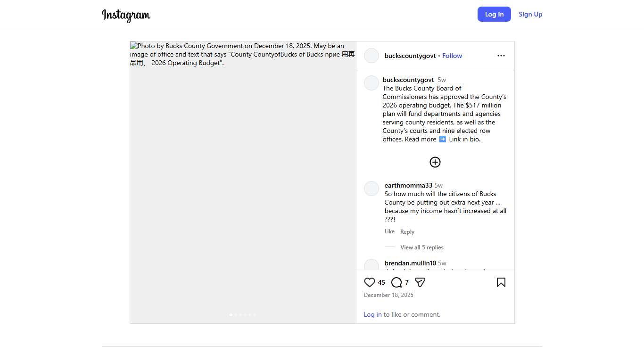Follow buckscountygovt account
Image resolution: width=644 pixels, height=362 pixels.
tap(452, 56)
